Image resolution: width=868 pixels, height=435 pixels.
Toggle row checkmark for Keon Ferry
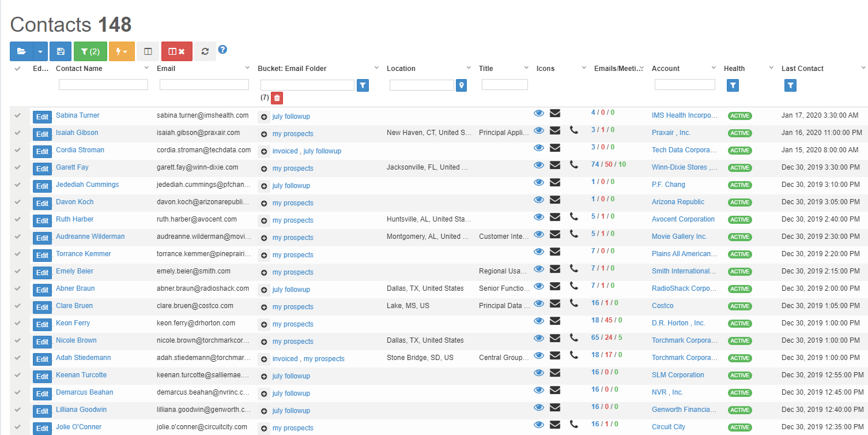coord(17,323)
